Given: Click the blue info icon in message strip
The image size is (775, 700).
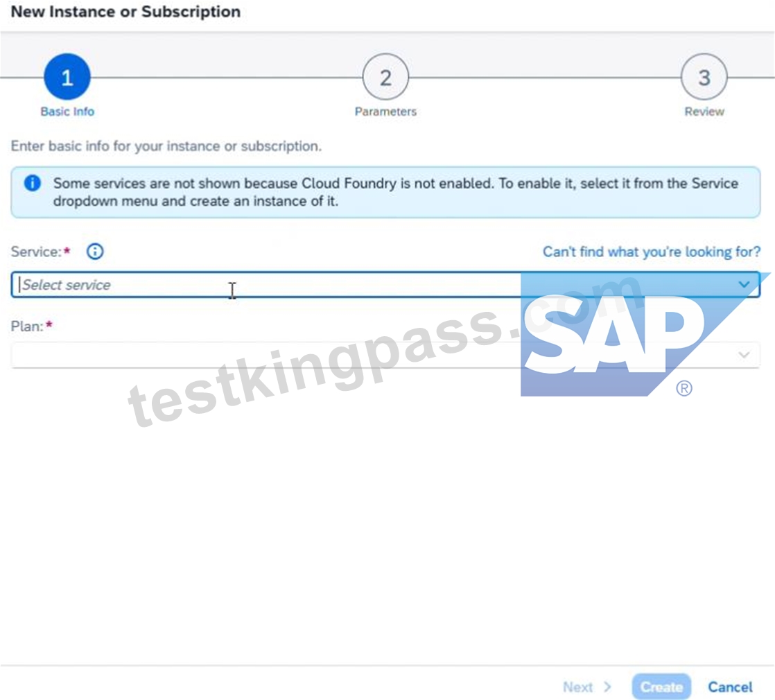Looking at the screenshot, I should click(x=33, y=183).
